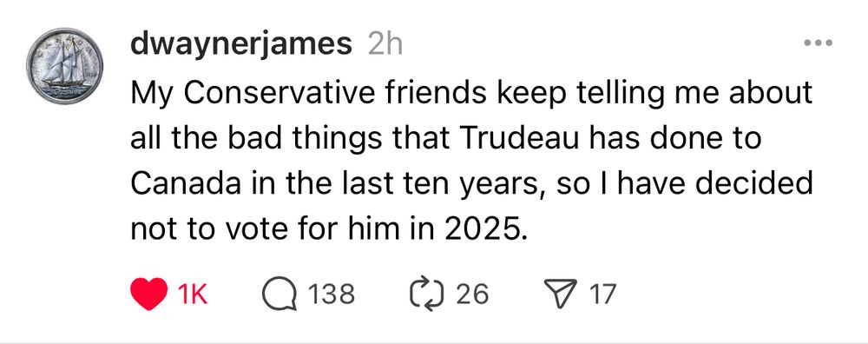Open the thread from first text line
Image resolution: width=868 pixels, height=344 pixels.
click(471, 94)
